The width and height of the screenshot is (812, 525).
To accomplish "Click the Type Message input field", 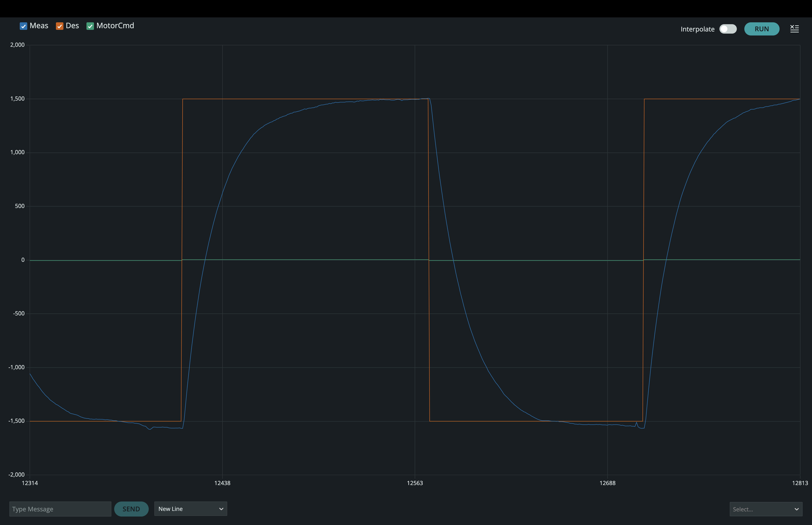I will (60, 509).
